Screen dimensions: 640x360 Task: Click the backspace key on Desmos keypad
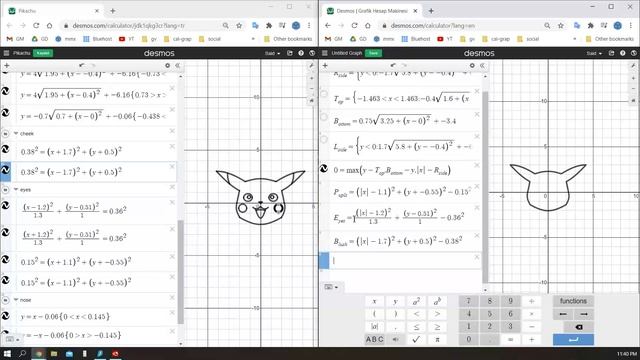tap(578, 327)
